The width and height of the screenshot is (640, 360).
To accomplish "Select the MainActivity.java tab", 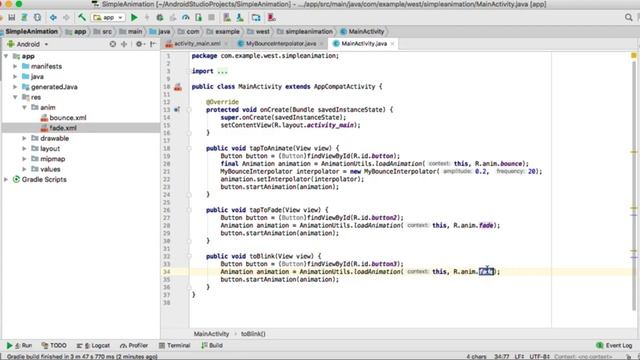I will click(x=364, y=44).
